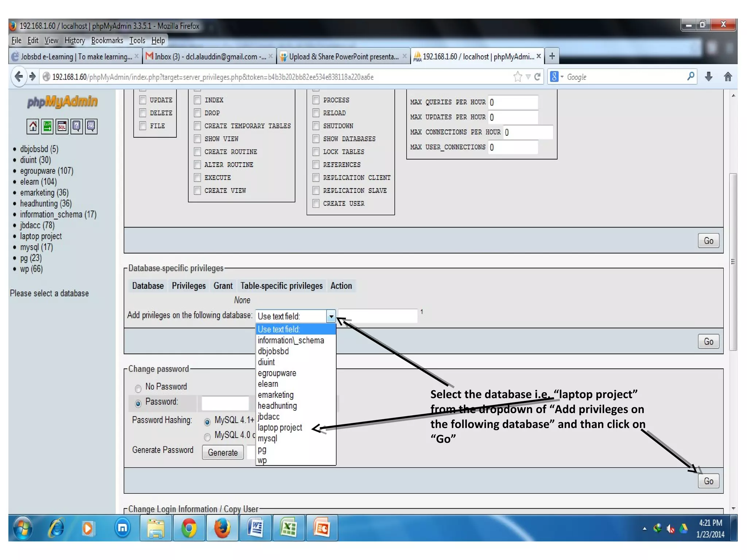Screen dimensions: 747x560
Task: Check the UPDATE privilege checkbox
Action: click(143, 100)
